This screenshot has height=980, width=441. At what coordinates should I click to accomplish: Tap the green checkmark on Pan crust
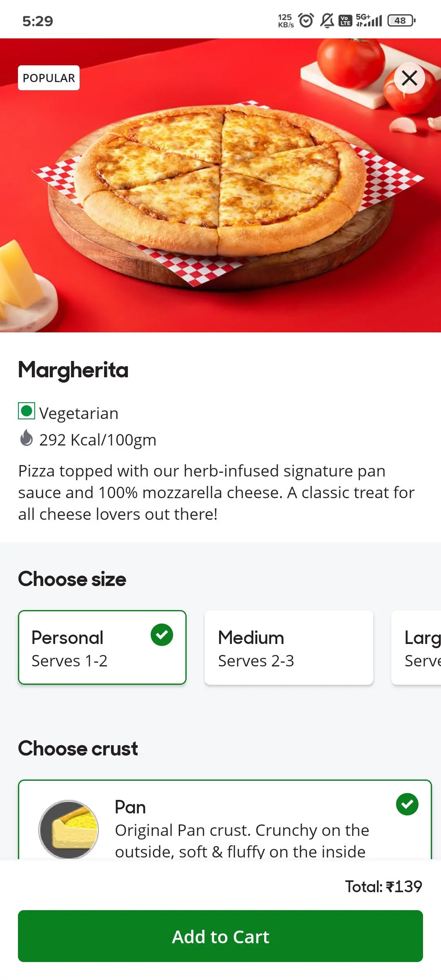point(407,804)
